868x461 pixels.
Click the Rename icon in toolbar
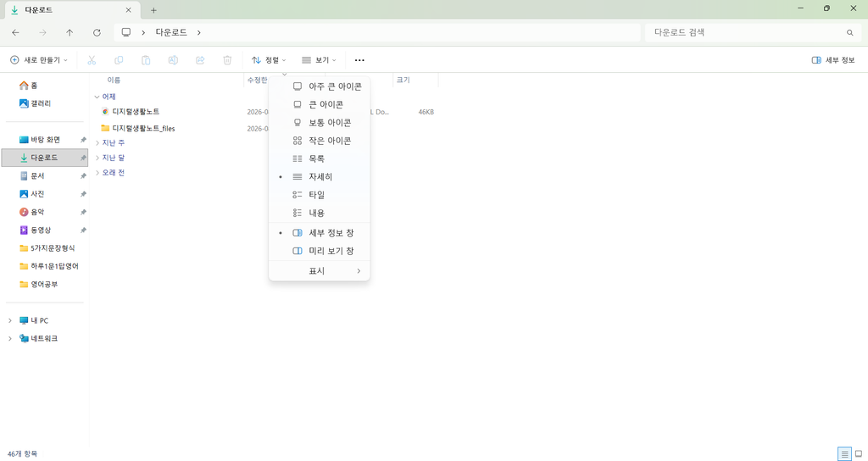(173, 60)
